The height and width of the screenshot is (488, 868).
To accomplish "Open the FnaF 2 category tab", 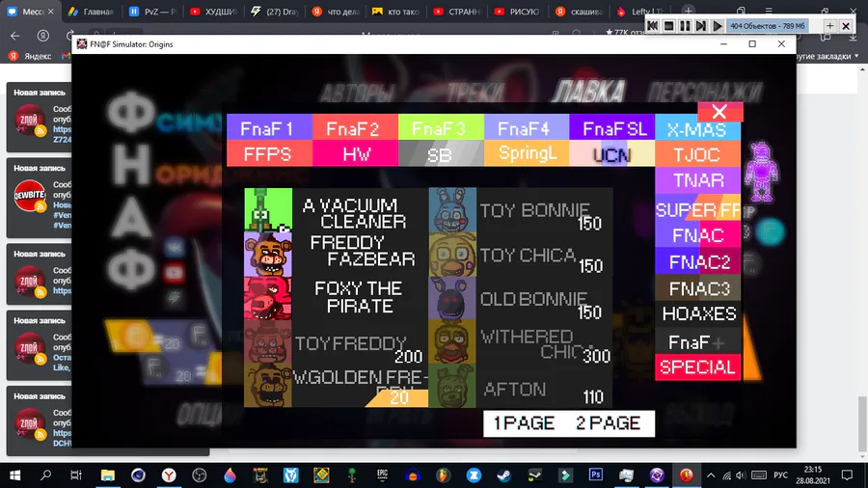I will [355, 128].
